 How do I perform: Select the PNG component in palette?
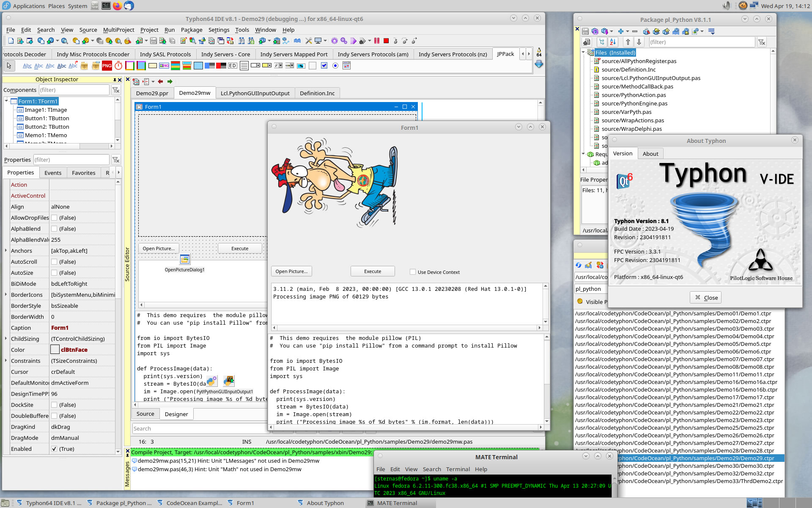107,66
